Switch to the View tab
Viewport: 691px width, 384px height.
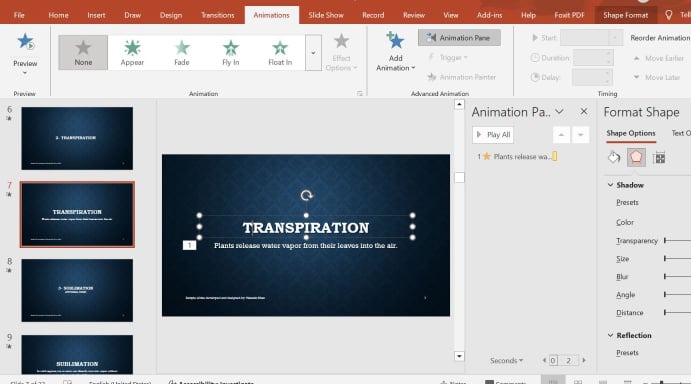(x=450, y=15)
